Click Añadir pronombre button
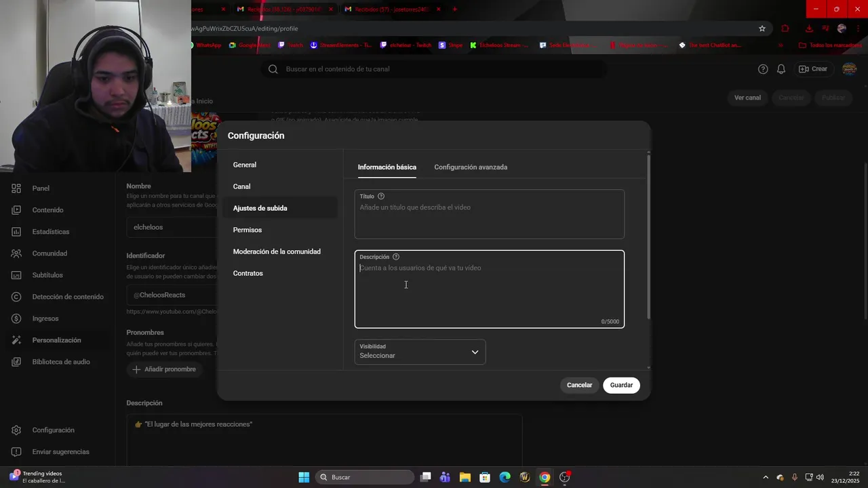868x488 pixels. click(164, 369)
